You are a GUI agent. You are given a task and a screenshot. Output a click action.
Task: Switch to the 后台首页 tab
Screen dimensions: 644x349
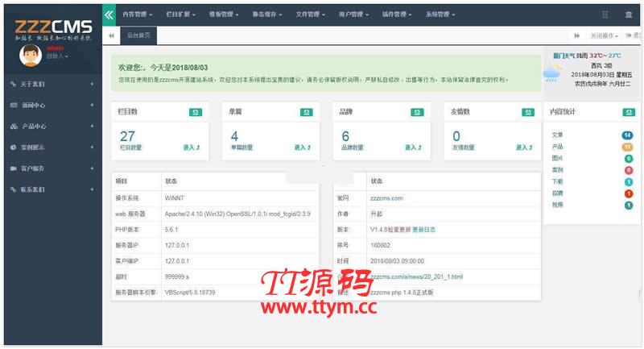[x=138, y=35]
